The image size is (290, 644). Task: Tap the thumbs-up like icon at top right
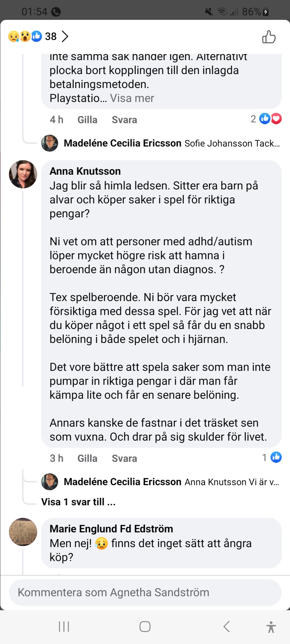click(269, 37)
